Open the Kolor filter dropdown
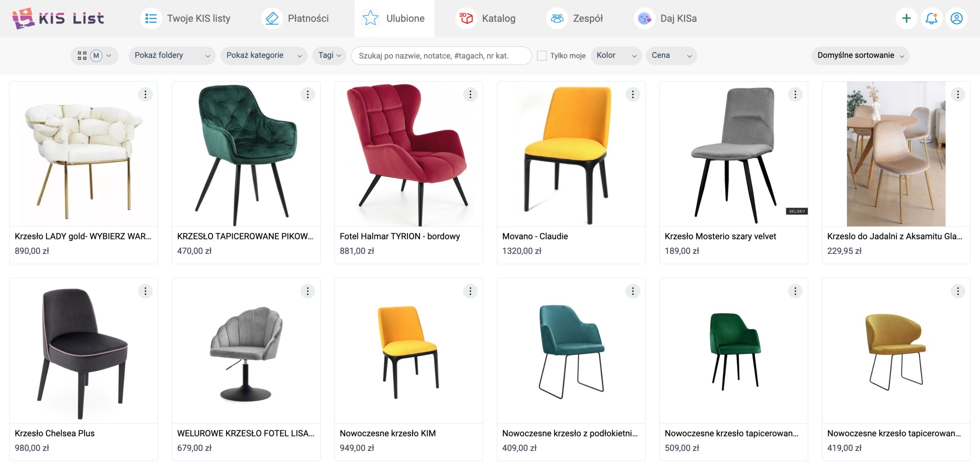This screenshot has width=980, height=471. click(616, 56)
